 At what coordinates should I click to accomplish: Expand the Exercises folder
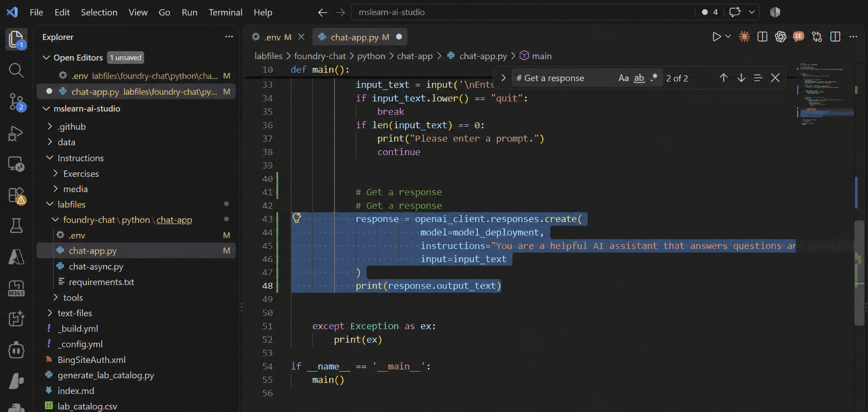click(55, 174)
